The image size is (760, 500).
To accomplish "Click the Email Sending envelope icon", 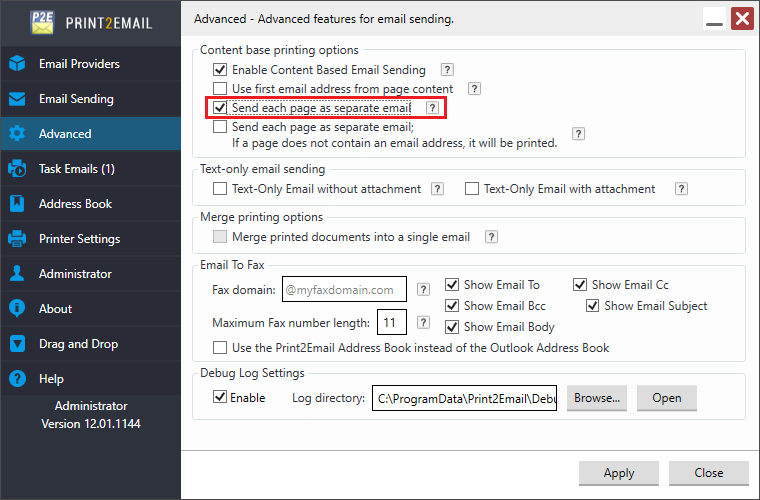I will (17, 99).
